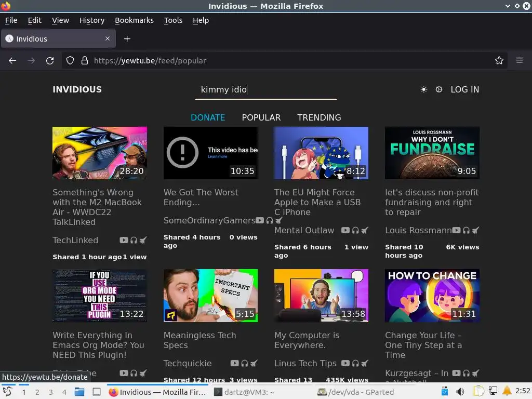Viewport: 532px width, 399px height.
Task: Show tracking protection shield info
Action: tap(70, 61)
